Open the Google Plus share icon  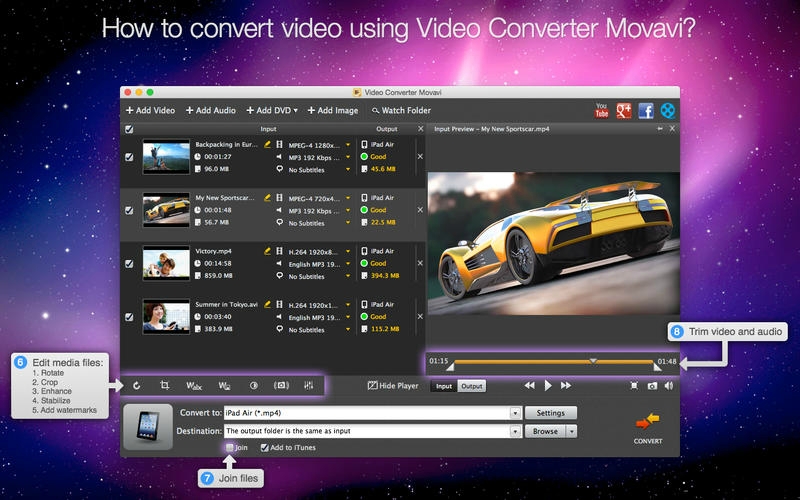click(x=623, y=110)
